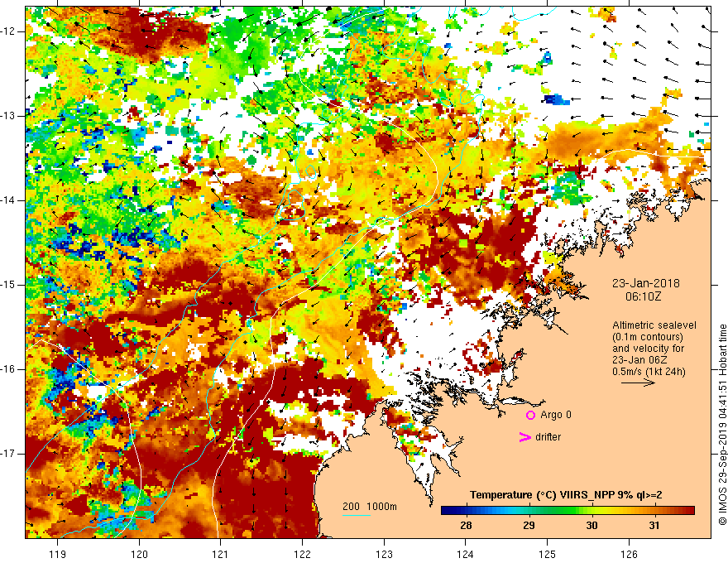Click the latitude label '-14'
This screenshot has height=563, width=728.
point(9,200)
